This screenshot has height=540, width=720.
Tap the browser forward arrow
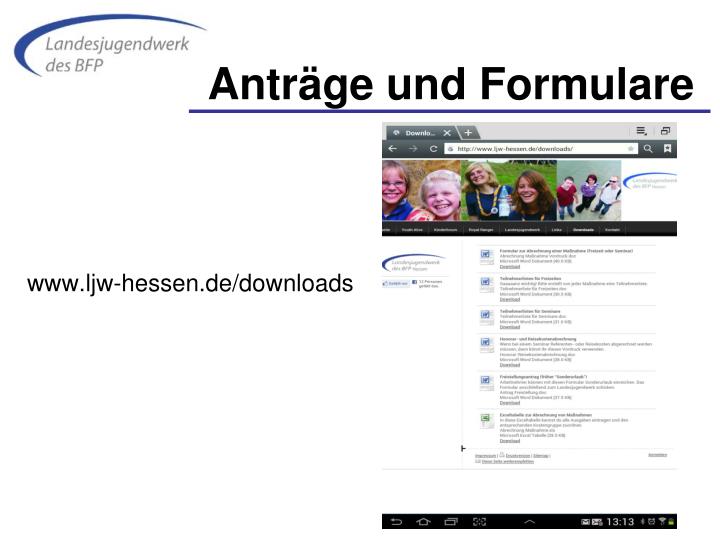(413, 149)
